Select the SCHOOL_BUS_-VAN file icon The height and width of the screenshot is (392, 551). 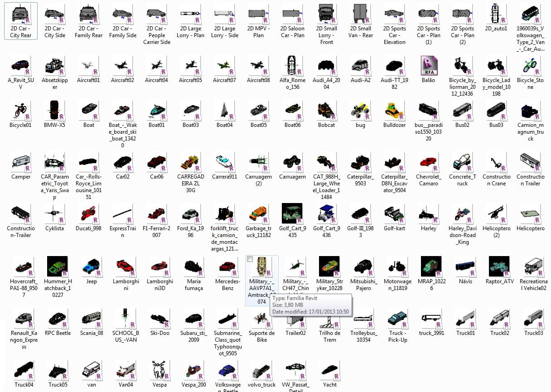126,318
